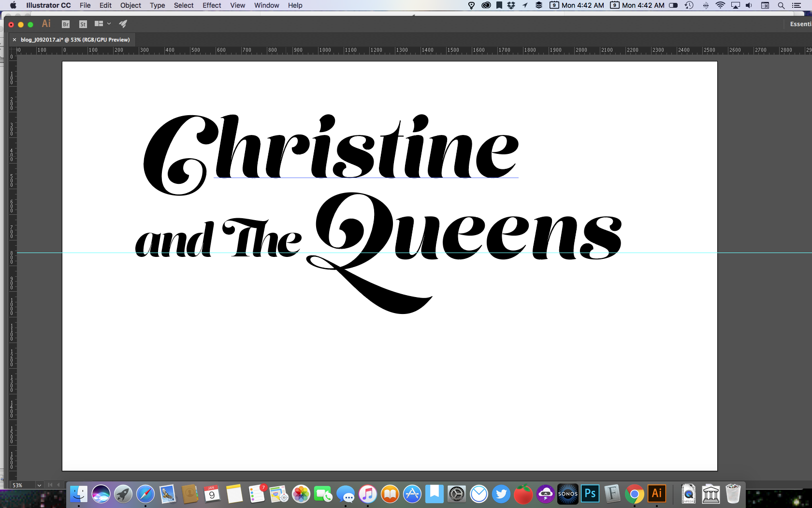This screenshot has width=812, height=508.
Task: Select the blog_J092017.ai document tab
Action: (75, 40)
